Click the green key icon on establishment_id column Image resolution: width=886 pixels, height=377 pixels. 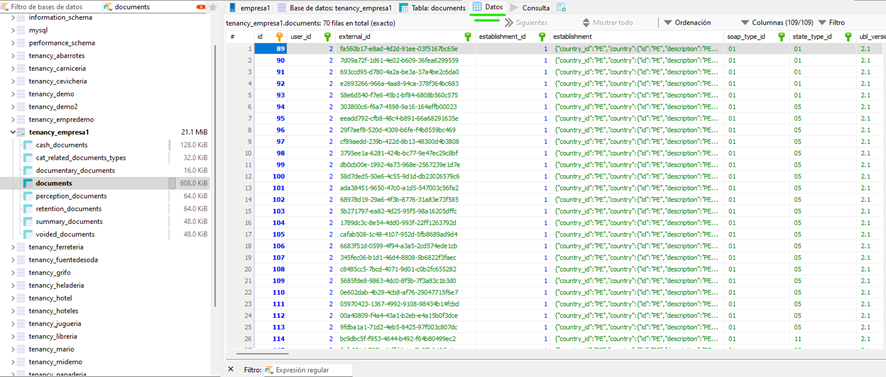[542, 37]
